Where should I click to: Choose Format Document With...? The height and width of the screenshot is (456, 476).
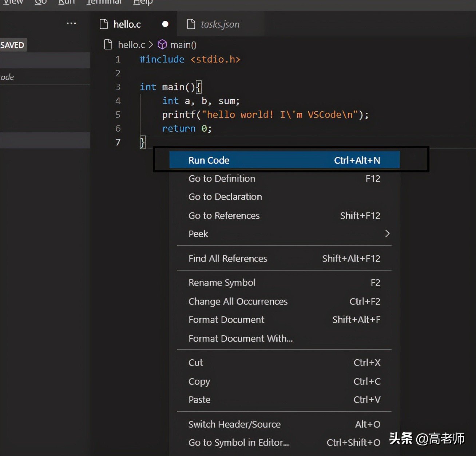point(284,339)
